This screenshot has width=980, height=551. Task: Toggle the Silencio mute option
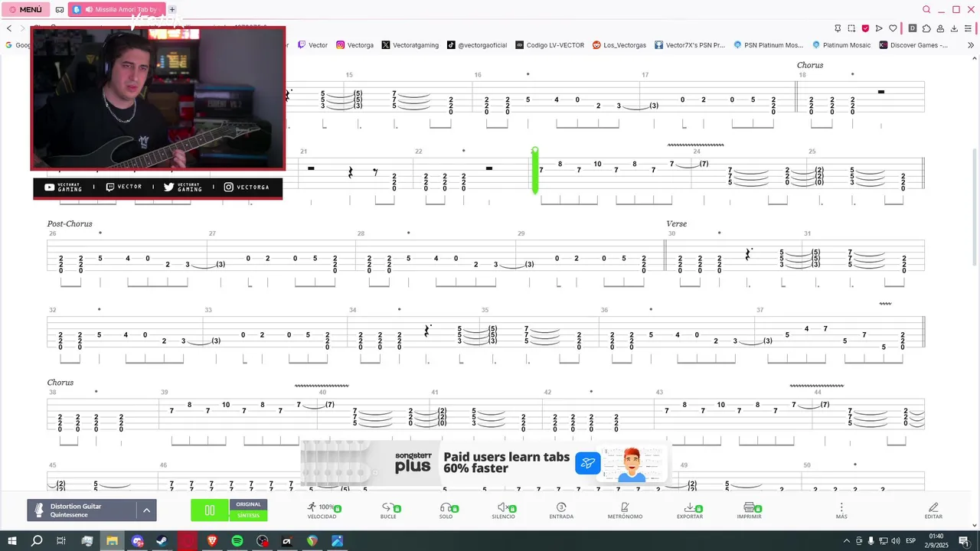point(503,510)
